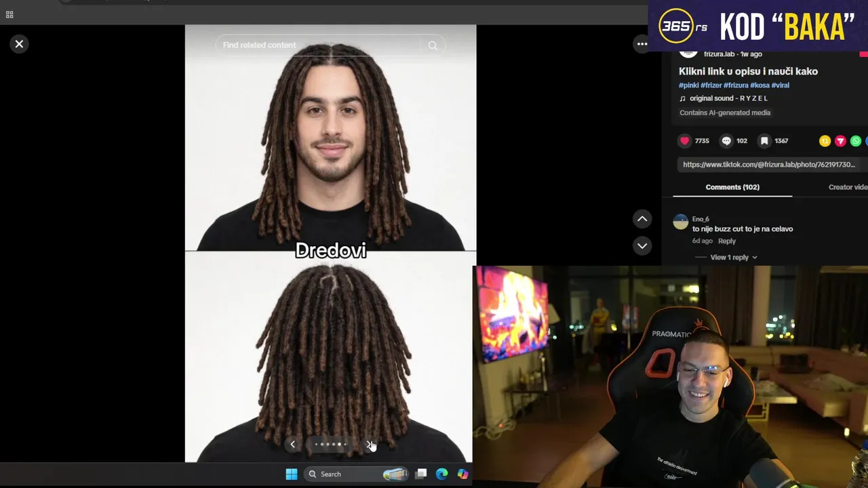Click the Windows taskbar Search box
Image resolution: width=868 pixels, height=488 pixels.
pos(356,474)
